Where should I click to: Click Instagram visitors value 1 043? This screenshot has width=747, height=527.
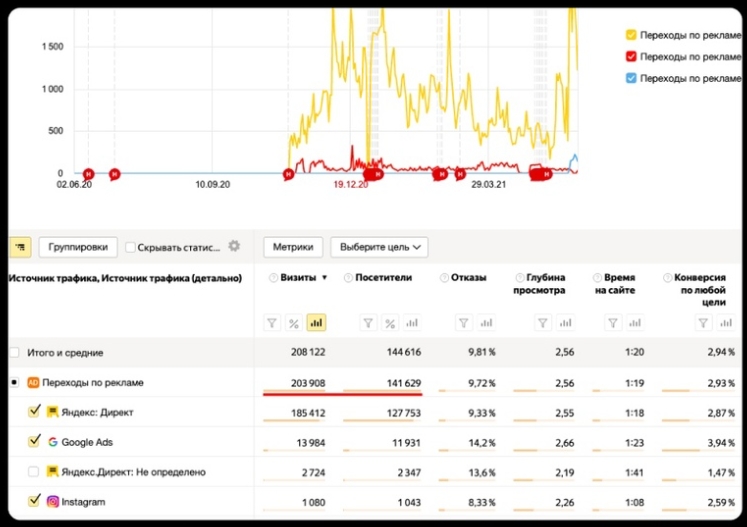pyautogui.click(x=409, y=503)
